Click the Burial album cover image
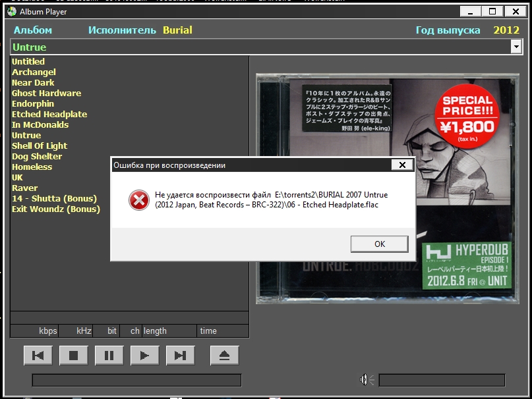The height and width of the screenshot is (399, 532). 388,188
